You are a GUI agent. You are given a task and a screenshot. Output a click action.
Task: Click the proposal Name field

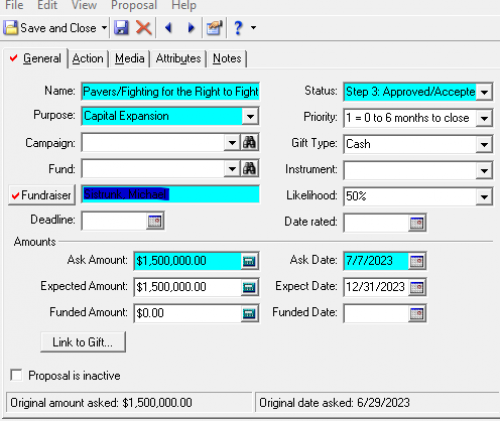pyautogui.click(x=170, y=91)
